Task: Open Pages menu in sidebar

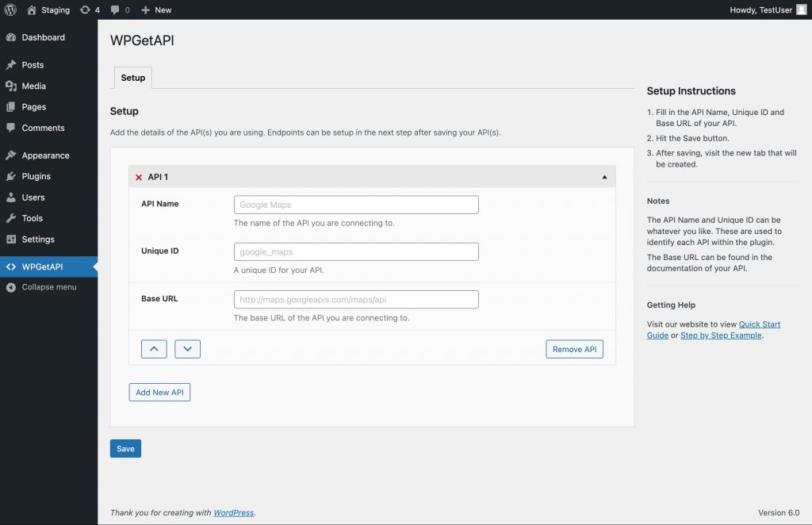Action: 48,106
